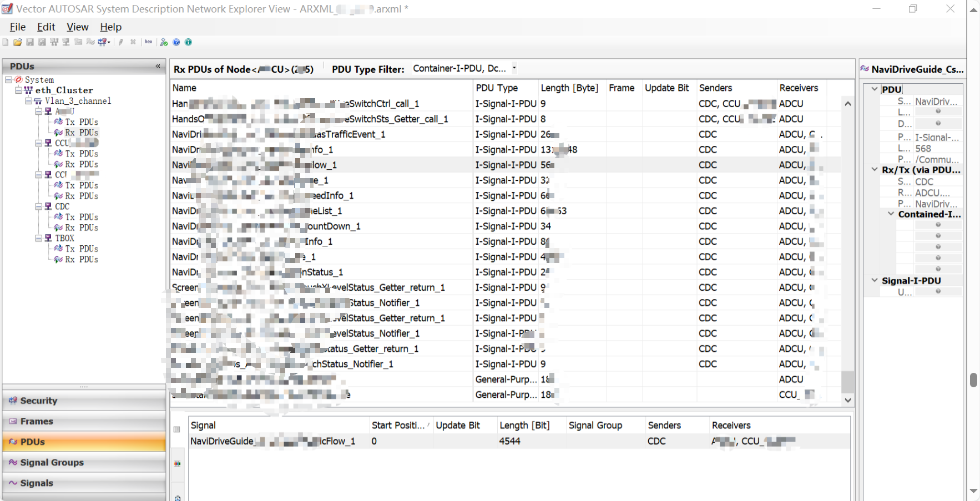Viewport: 980px width, 501px height.
Task: Sort signal table by Length [Bit] header
Action: point(531,425)
